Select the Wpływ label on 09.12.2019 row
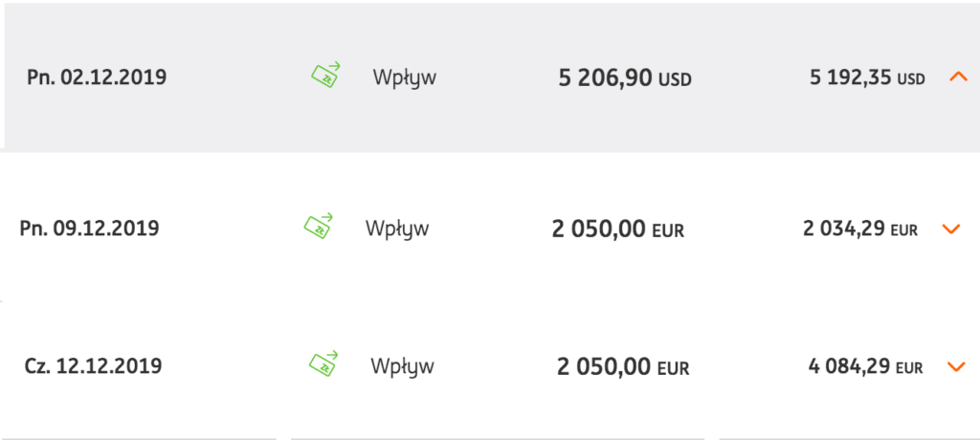The height and width of the screenshot is (440, 980). tap(397, 229)
